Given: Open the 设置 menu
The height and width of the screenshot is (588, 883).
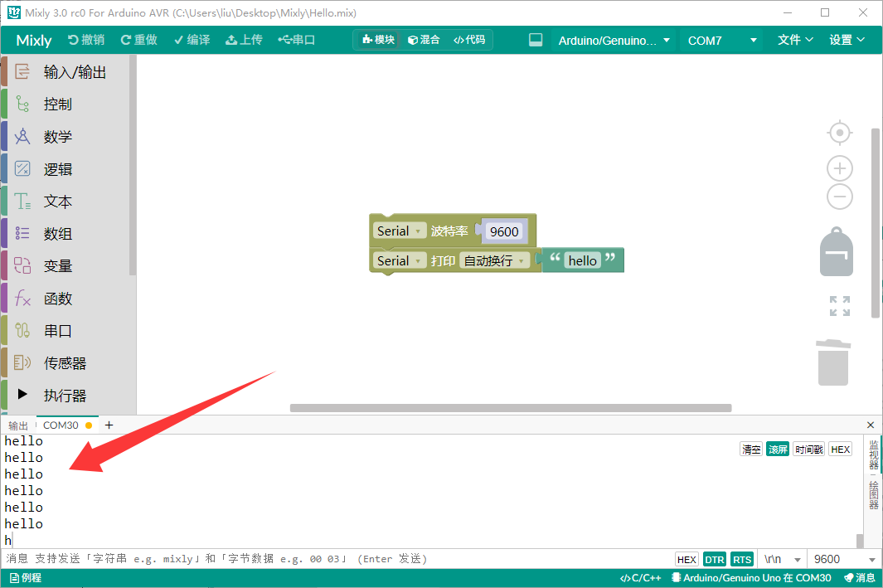Looking at the screenshot, I should tap(847, 40).
